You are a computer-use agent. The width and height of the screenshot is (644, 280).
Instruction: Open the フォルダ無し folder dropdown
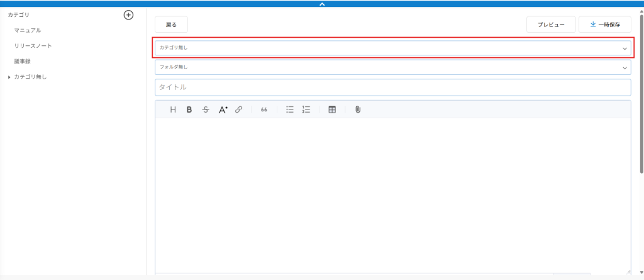tap(392, 67)
